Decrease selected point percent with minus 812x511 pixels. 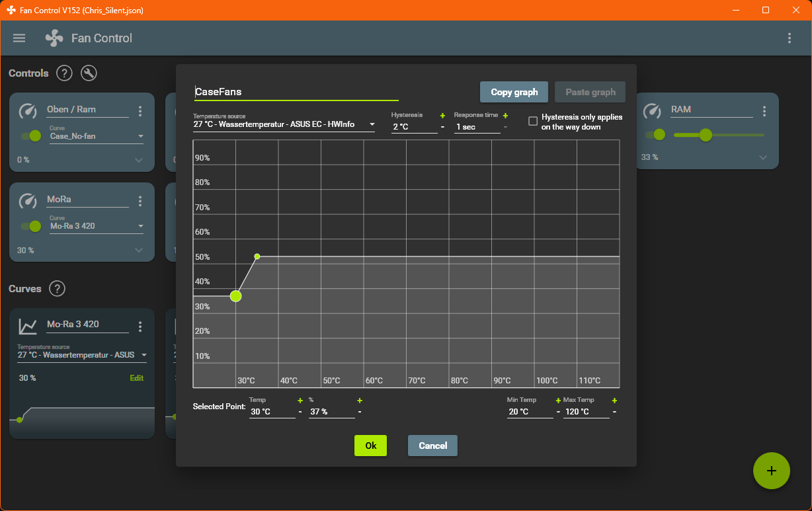[x=360, y=411]
